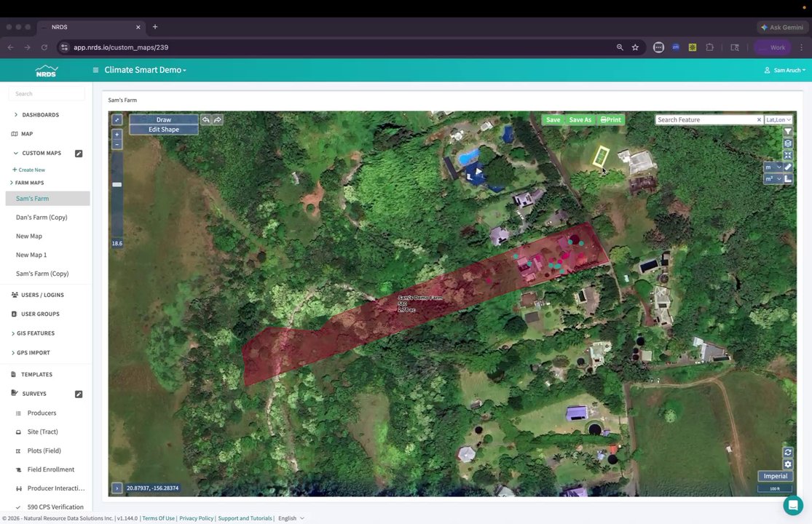Expand the Dashboards section
Viewport: 812px width, 524px height.
point(36,115)
